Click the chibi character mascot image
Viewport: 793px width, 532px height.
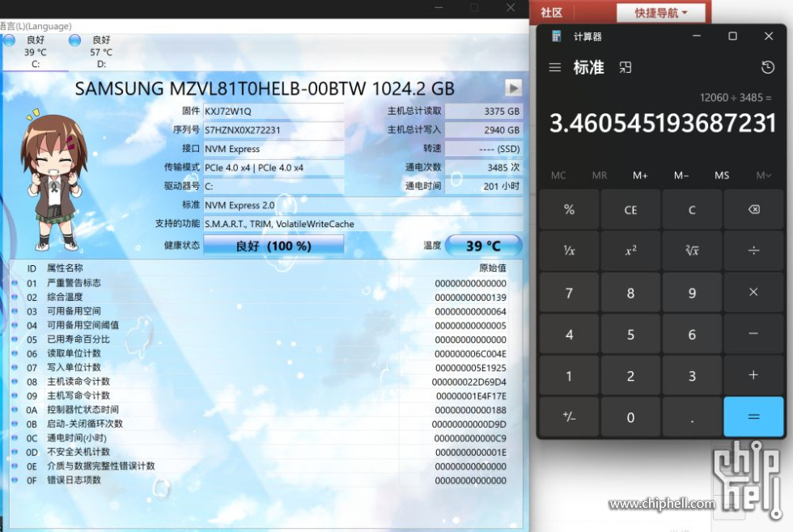tap(55, 180)
